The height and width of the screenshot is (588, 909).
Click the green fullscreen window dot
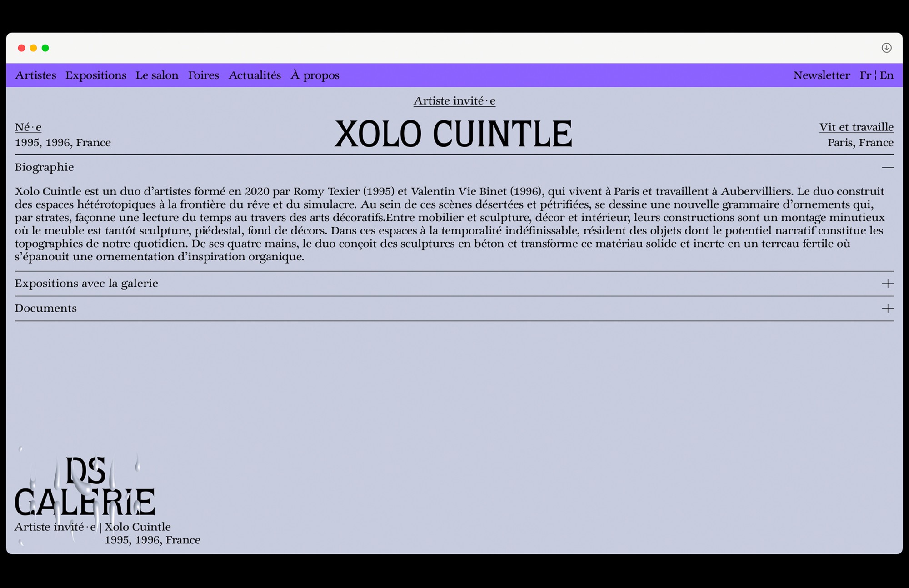coord(45,48)
